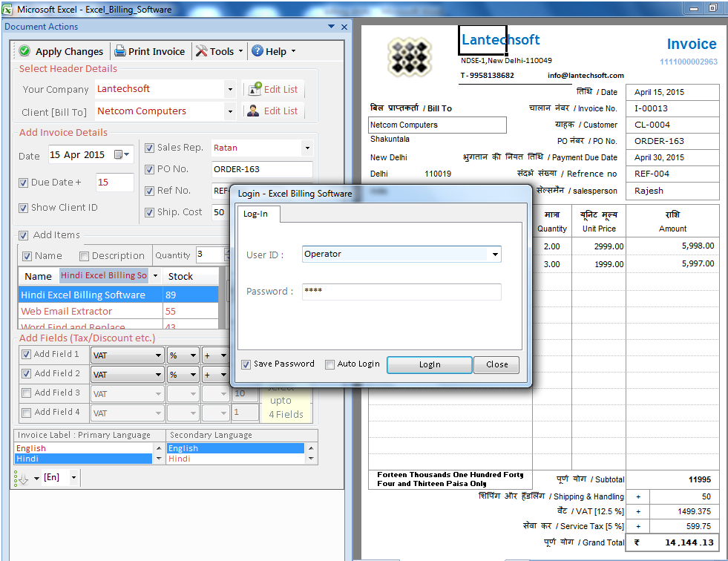
Task: Click Edit List next to Netcom Computers
Action: (x=274, y=111)
